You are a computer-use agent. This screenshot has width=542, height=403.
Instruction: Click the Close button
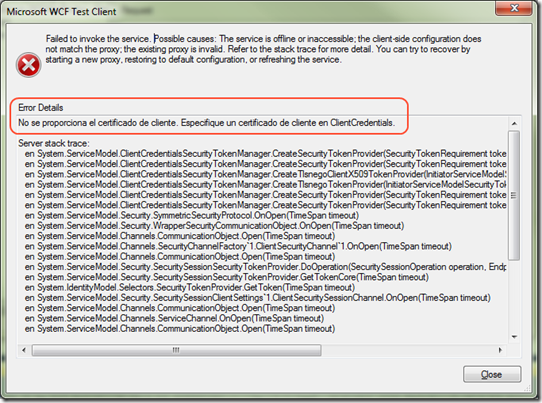[492, 374]
